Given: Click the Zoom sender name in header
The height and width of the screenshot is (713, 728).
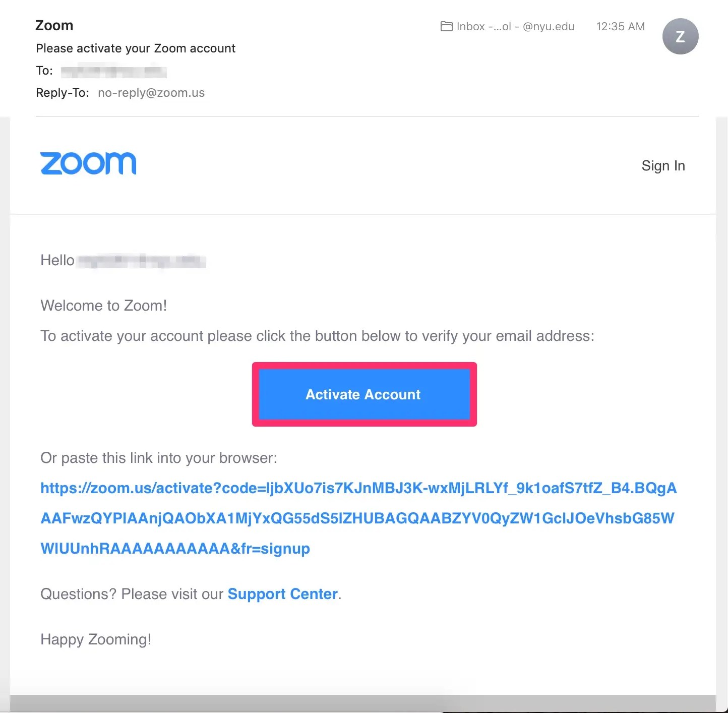Looking at the screenshot, I should pos(54,26).
